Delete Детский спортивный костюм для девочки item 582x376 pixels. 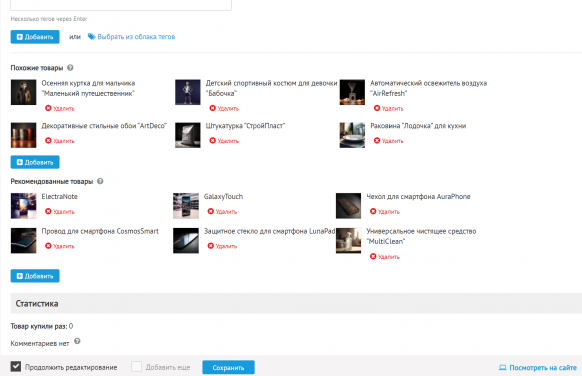[224, 108]
